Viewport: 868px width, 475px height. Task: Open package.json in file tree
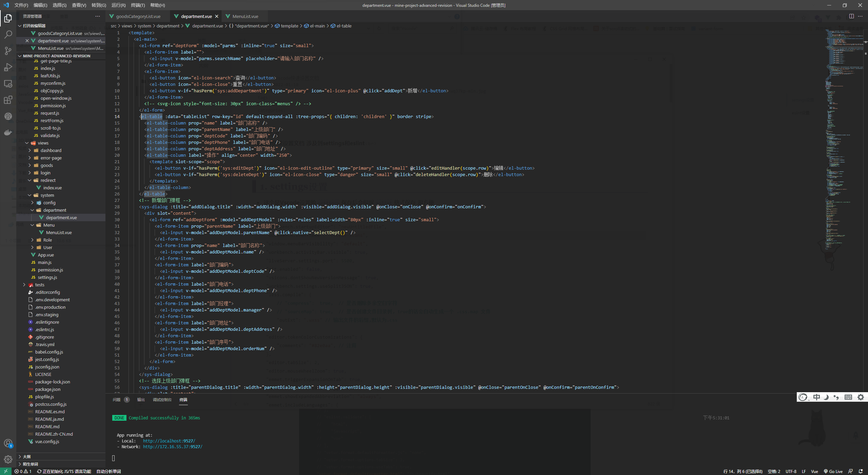(48, 389)
